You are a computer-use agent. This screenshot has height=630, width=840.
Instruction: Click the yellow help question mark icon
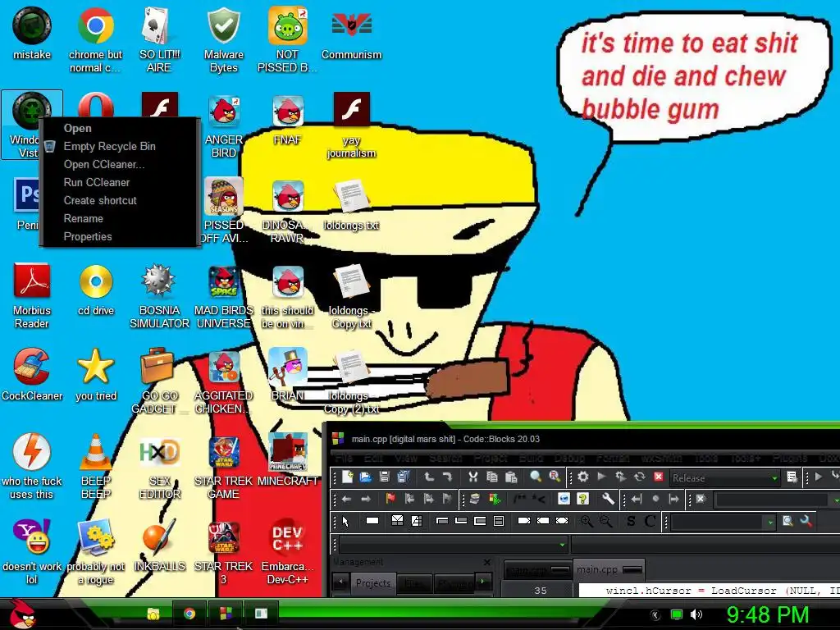pyautogui.click(x=583, y=500)
